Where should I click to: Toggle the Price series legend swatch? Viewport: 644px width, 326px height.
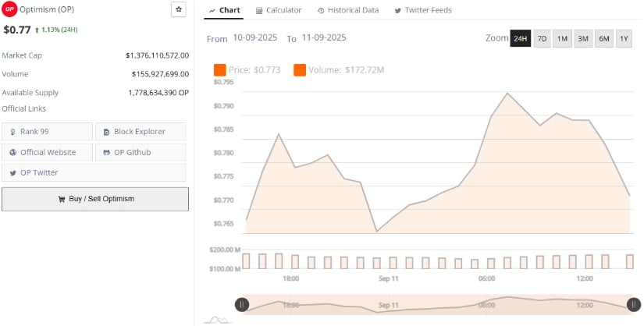[x=219, y=69]
